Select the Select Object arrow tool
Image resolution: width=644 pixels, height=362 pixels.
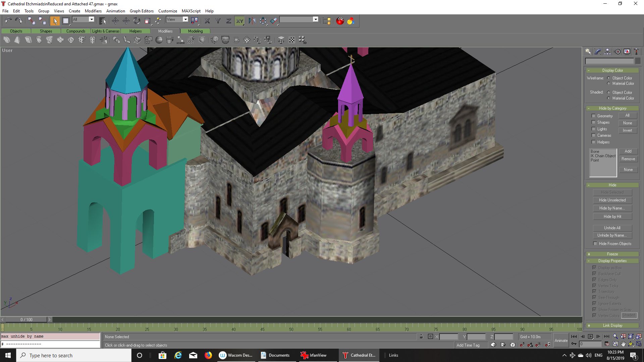55,21
